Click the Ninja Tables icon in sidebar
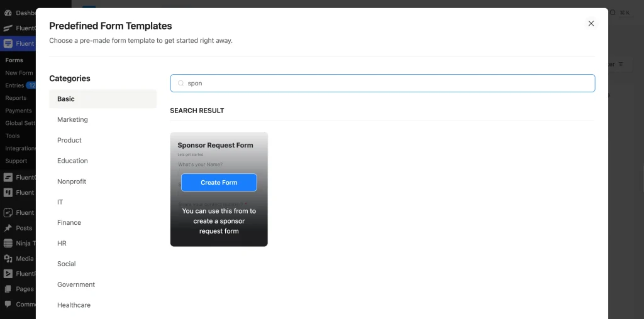 click(8, 243)
